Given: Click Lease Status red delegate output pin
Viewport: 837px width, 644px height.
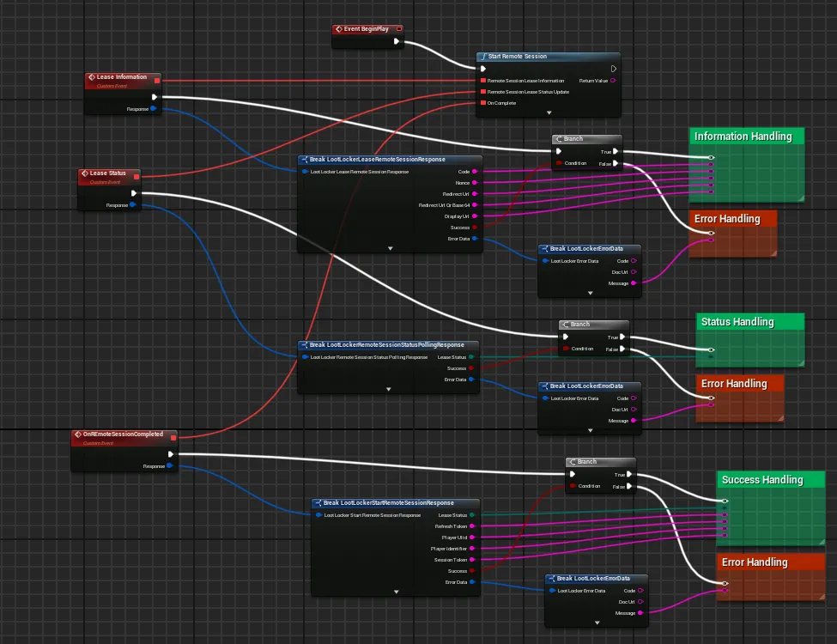Looking at the screenshot, I should (x=136, y=177).
